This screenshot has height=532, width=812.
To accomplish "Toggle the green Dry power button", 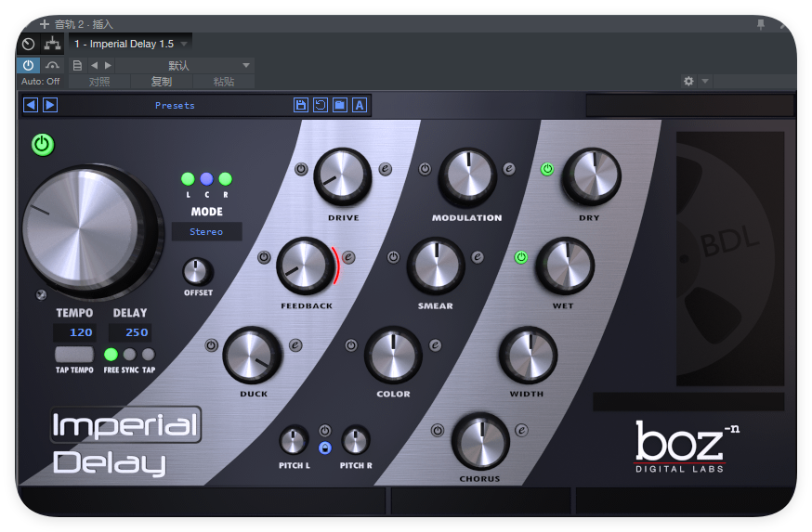I will pos(547,169).
